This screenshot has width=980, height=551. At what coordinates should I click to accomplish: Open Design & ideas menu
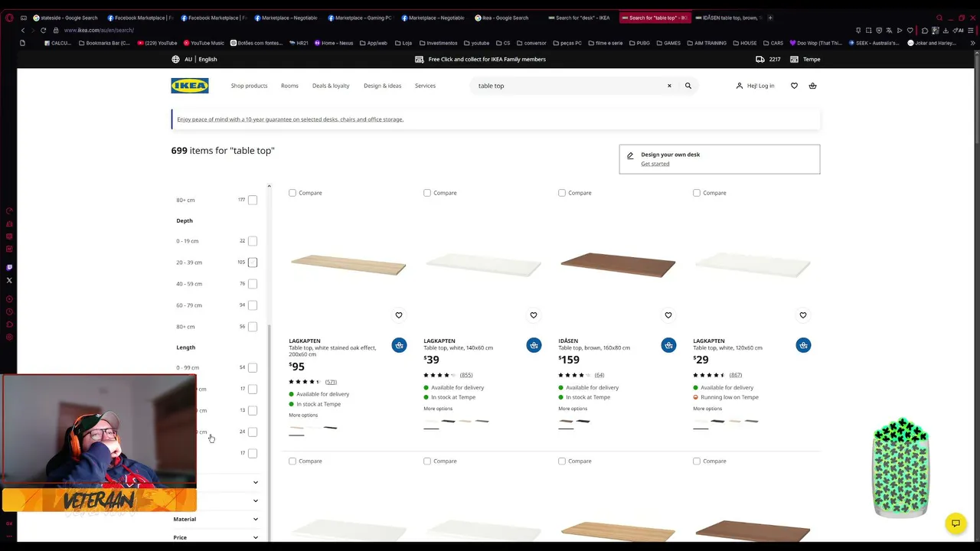(x=383, y=86)
